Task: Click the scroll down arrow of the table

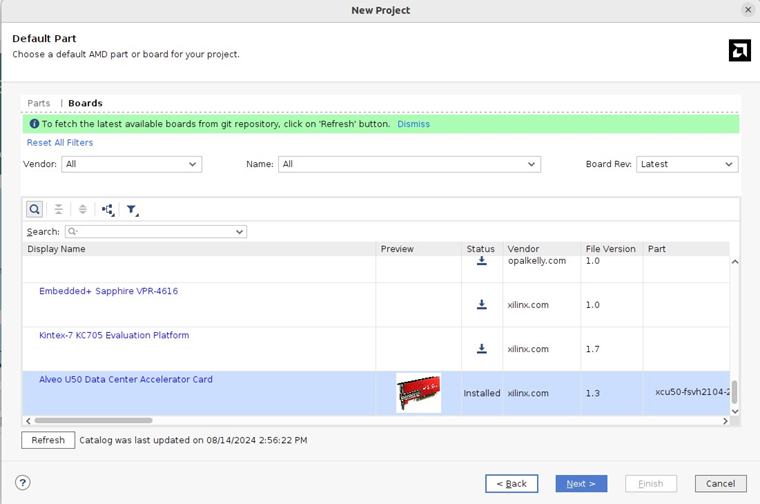Action: click(735, 411)
